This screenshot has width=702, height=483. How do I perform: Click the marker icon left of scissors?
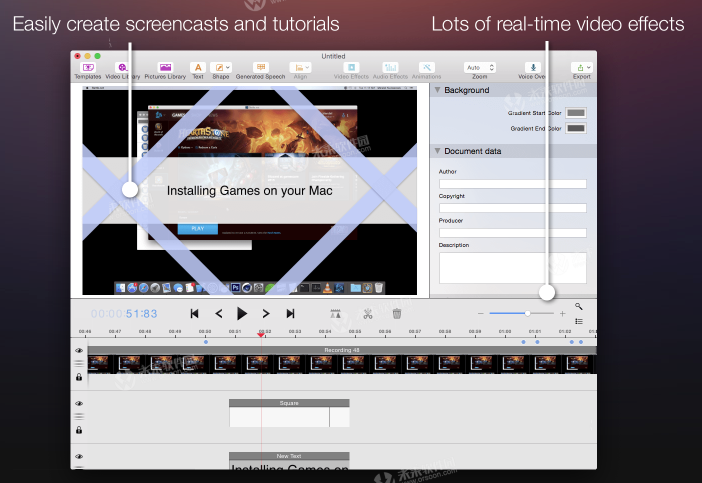(x=335, y=314)
